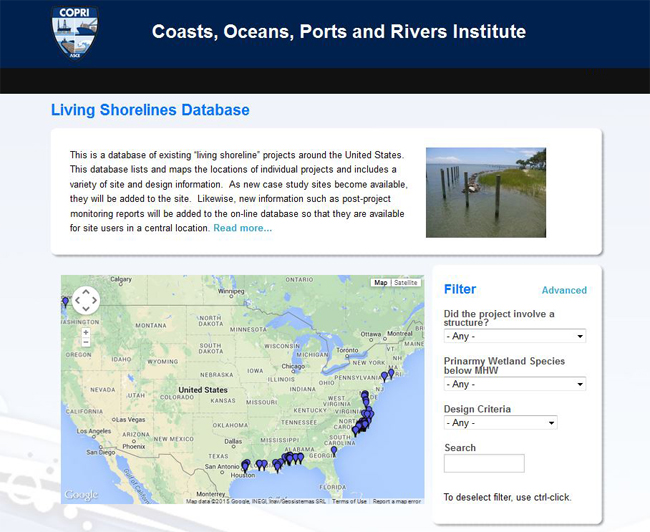The height and width of the screenshot is (532, 650).
Task: Click the 'Read more...' link
Action: coord(242,228)
